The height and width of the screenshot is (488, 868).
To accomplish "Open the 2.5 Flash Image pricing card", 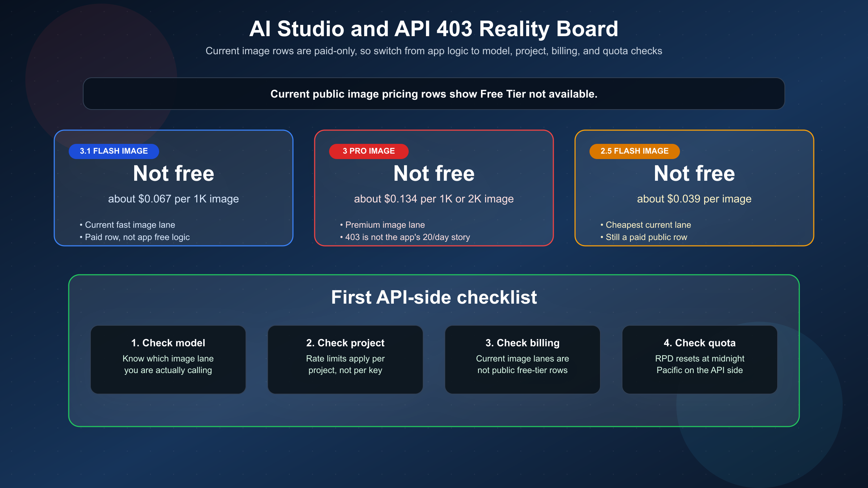I will [x=694, y=188].
